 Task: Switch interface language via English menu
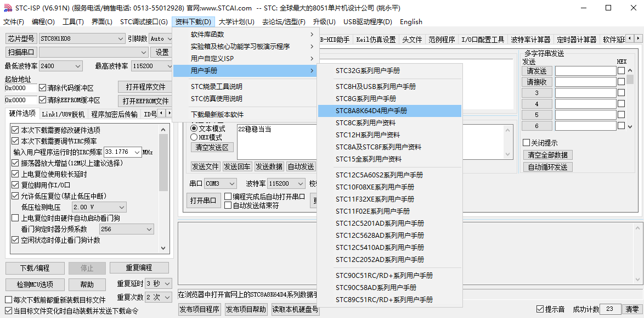tap(411, 22)
